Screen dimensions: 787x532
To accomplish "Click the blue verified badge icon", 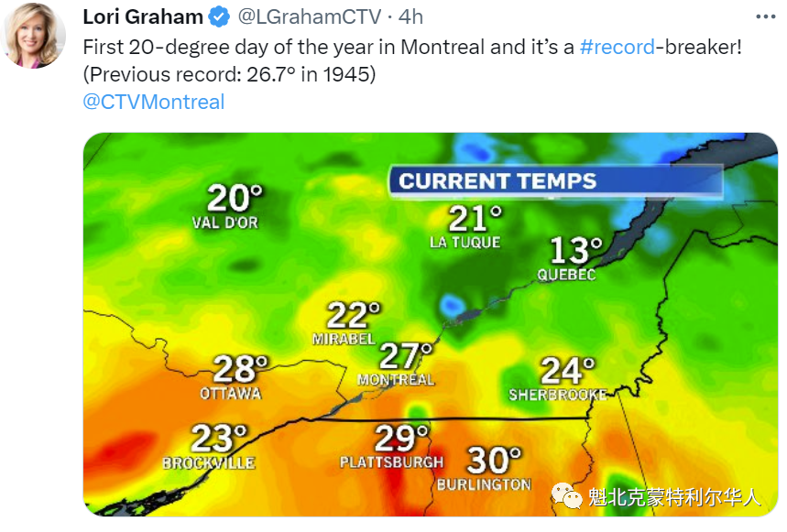I will pos(219,17).
